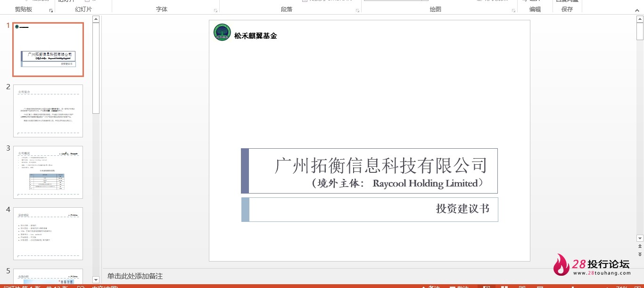Click the main editor vertical scrollbar thumb
The width and height of the screenshot is (644, 288).
640,31
